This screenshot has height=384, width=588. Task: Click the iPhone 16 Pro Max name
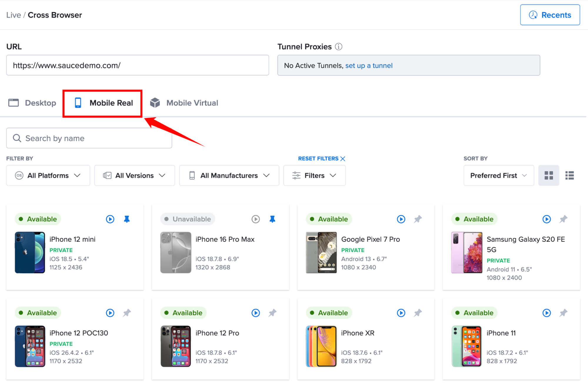click(x=225, y=239)
